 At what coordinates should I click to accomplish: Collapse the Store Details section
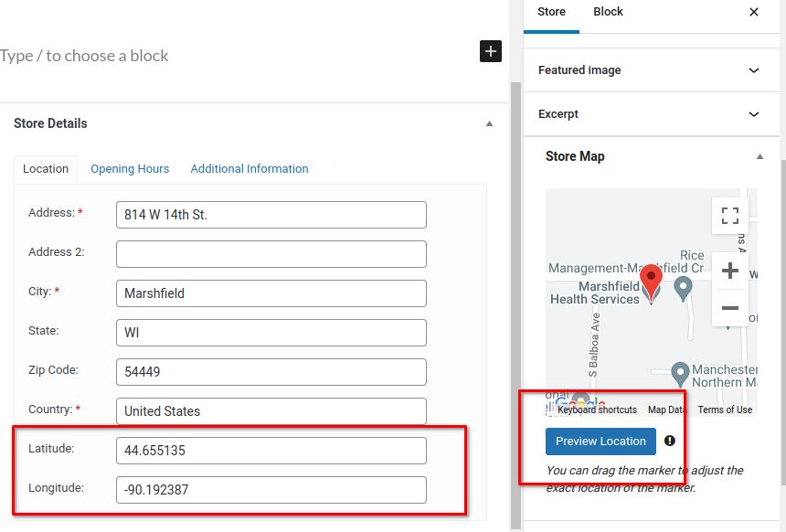[489, 123]
